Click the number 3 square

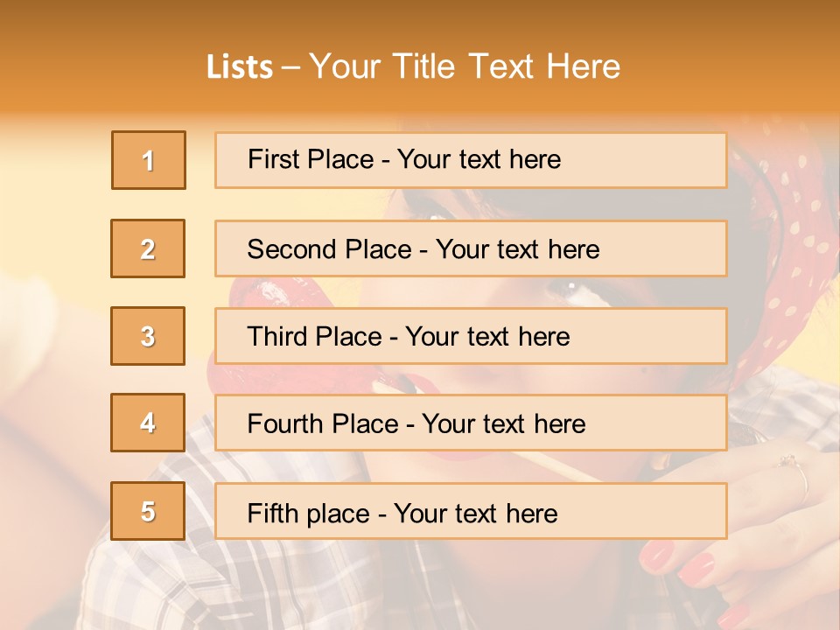tap(148, 336)
